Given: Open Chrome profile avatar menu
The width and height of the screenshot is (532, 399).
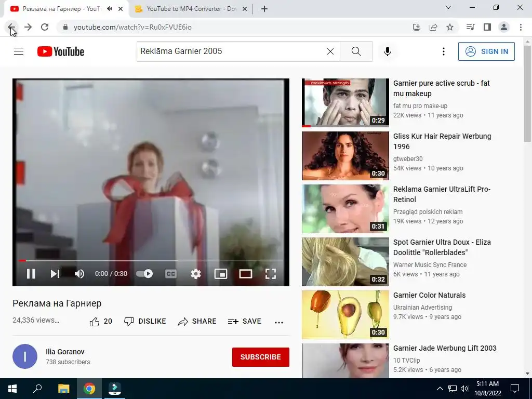Looking at the screenshot, I should pos(504,27).
